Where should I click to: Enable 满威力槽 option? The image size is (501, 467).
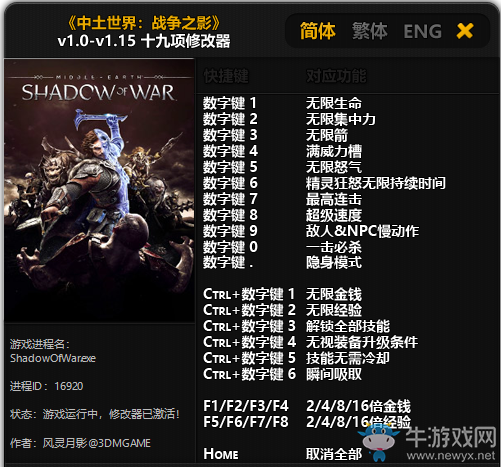334,151
